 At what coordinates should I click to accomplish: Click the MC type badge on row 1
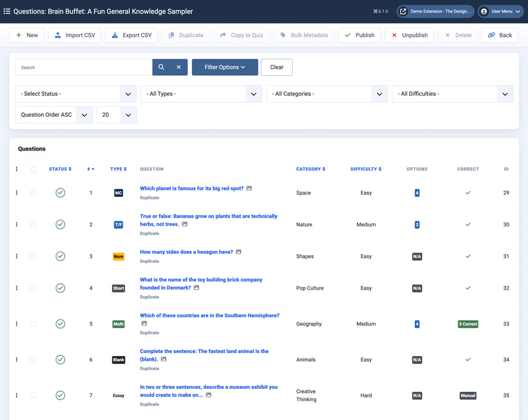click(119, 193)
